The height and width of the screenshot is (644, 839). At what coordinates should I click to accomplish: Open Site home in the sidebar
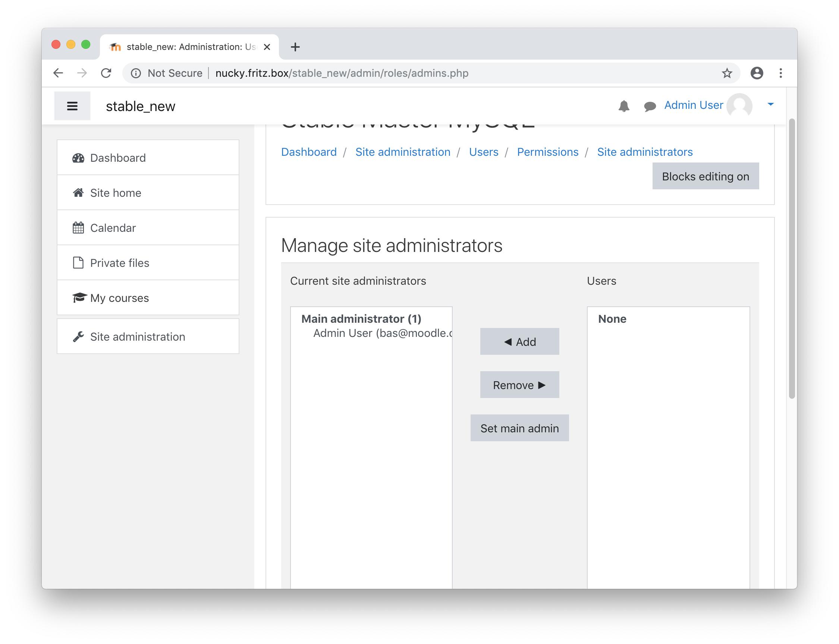click(148, 193)
